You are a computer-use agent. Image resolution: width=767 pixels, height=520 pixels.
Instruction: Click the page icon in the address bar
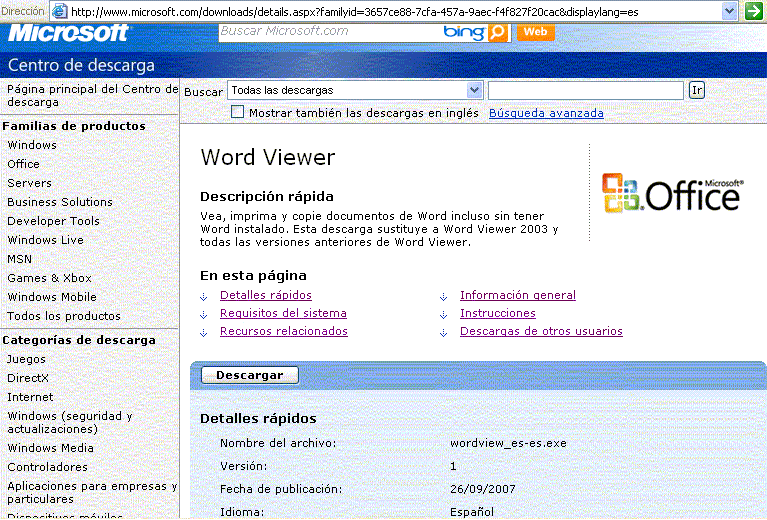tap(60, 11)
